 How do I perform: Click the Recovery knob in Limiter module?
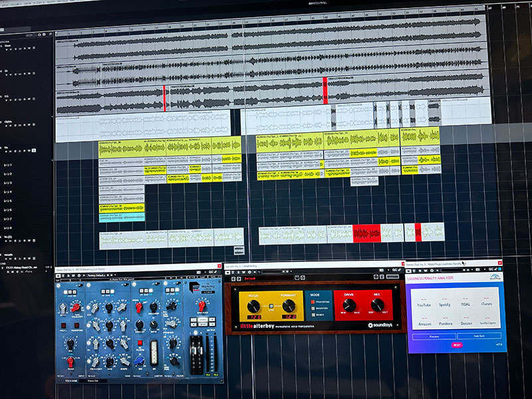154,307
